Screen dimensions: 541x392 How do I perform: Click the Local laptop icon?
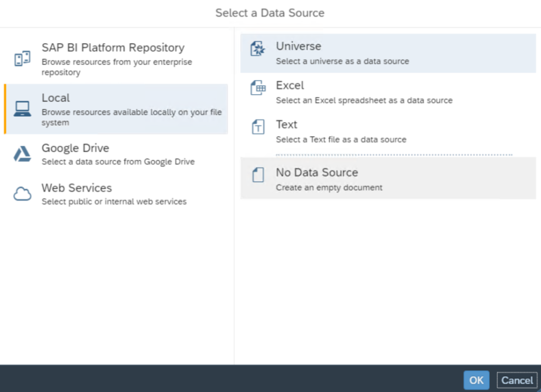22,109
